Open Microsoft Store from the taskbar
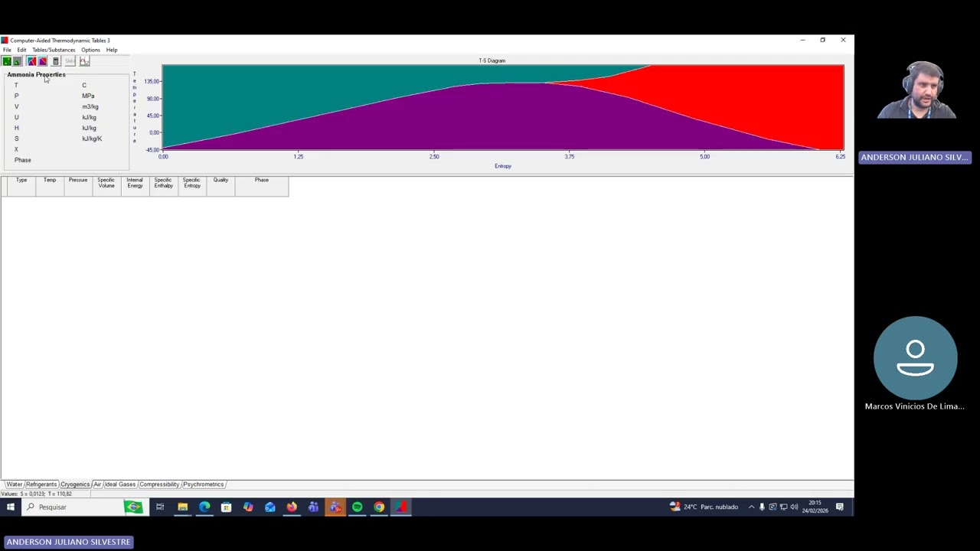 tap(226, 507)
